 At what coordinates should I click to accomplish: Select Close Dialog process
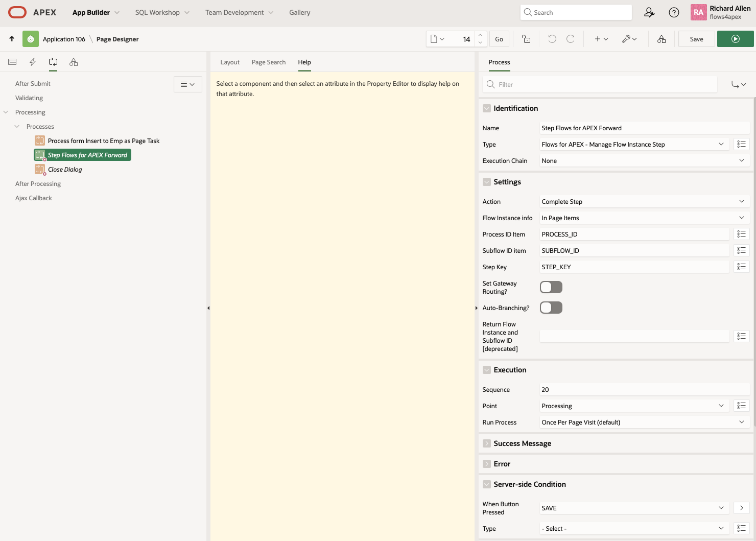[65, 169]
